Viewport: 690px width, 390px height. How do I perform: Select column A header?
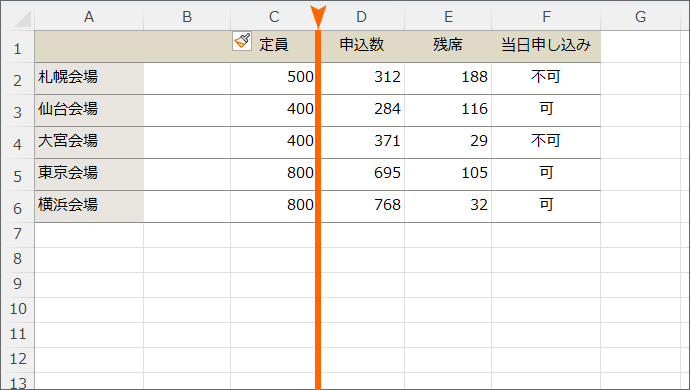tap(89, 17)
